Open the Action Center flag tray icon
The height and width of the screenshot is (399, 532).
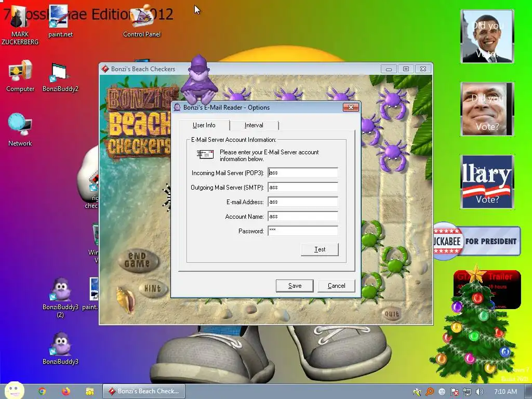454,392
